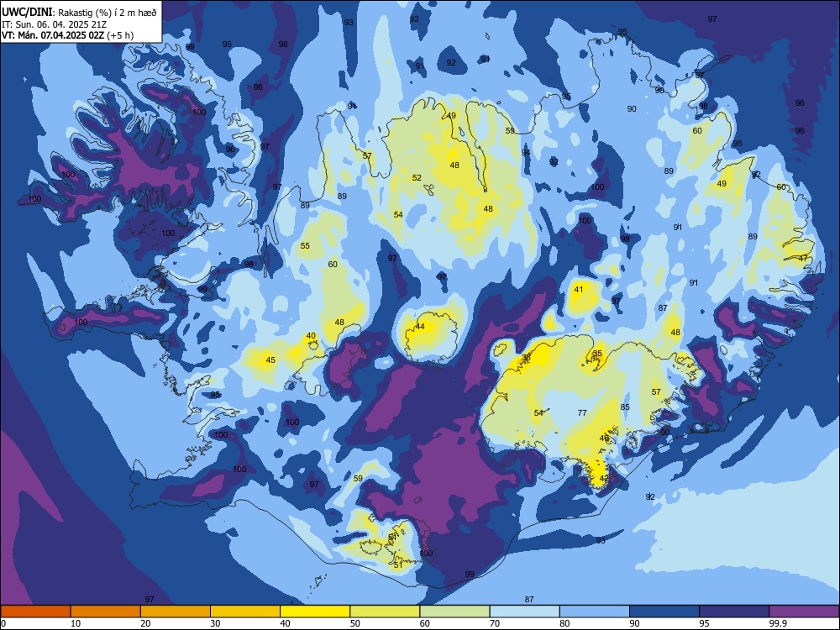The width and height of the screenshot is (840, 630).
Task: Click the humidity value '77' on the map
Action: click(582, 412)
